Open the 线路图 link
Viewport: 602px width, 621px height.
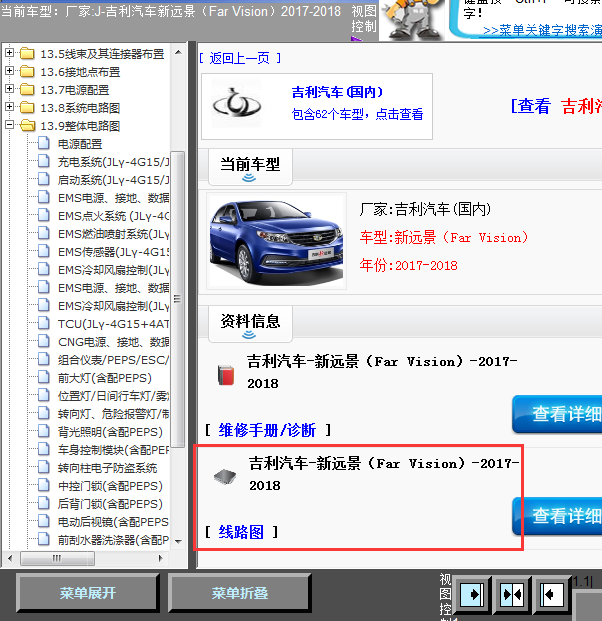241,532
